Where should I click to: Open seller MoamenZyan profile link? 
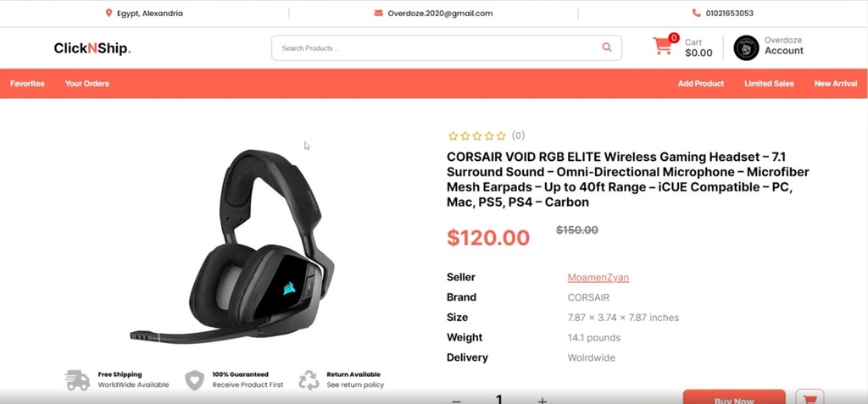click(x=598, y=277)
